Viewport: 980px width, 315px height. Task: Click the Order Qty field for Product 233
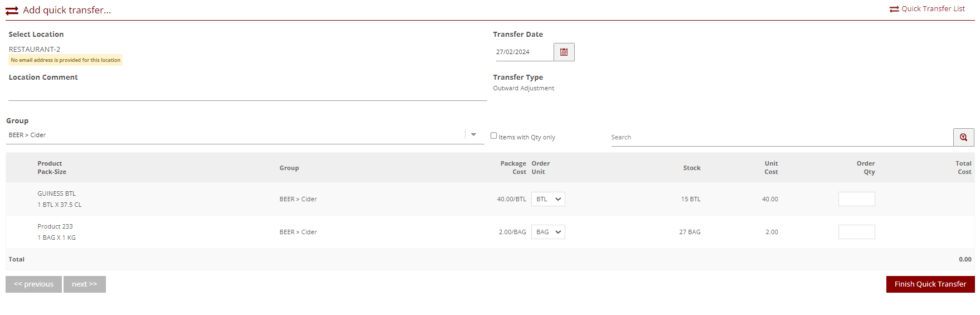[856, 232]
